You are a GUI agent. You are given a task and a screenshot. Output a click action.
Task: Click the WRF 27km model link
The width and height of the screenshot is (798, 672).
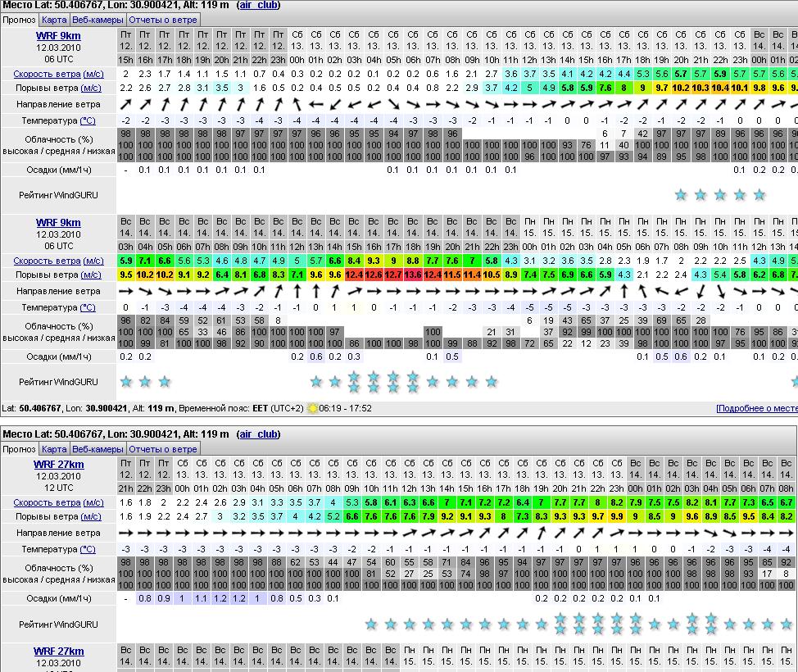coord(58,465)
